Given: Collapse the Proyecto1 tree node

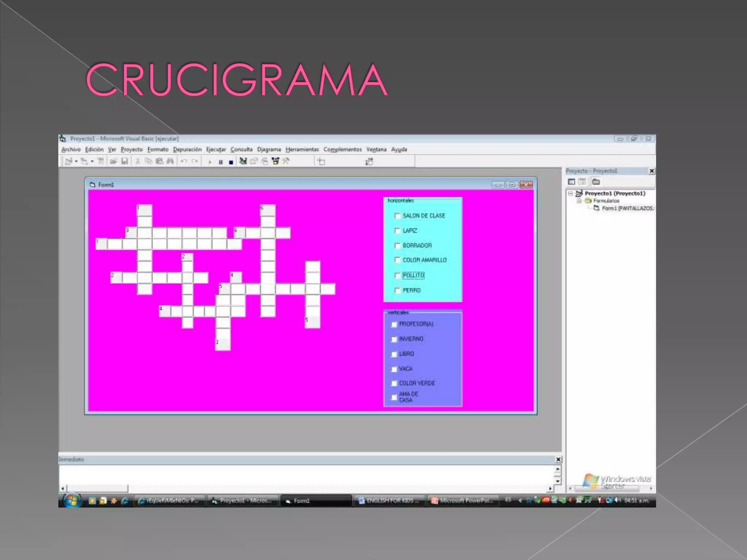Looking at the screenshot, I should [x=570, y=194].
